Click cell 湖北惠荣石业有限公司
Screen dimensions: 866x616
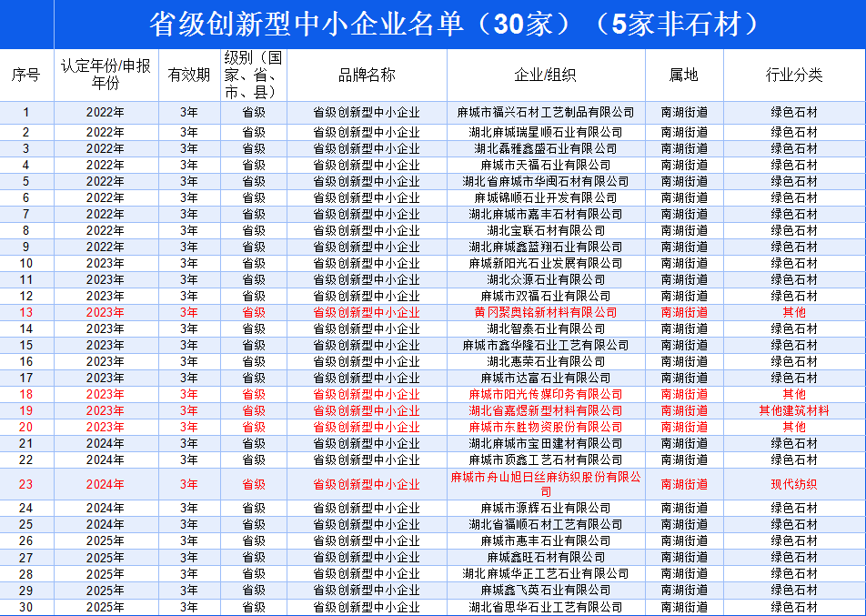(546, 362)
